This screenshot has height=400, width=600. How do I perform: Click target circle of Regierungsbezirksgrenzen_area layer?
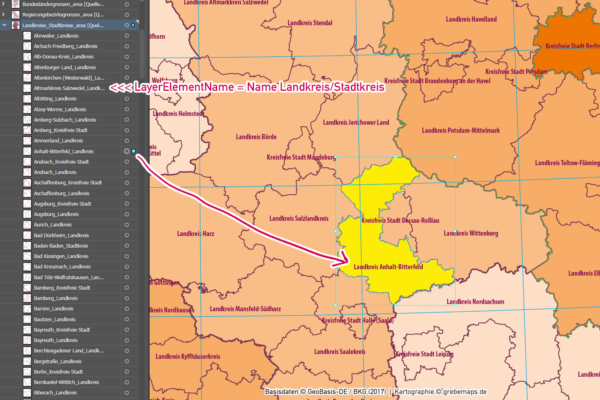coord(127,15)
